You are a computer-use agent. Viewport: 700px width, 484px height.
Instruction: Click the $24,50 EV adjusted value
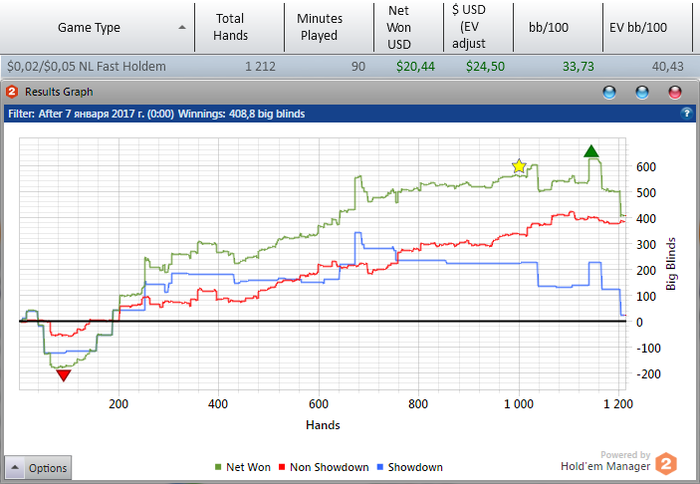click(x=485, y=67)
